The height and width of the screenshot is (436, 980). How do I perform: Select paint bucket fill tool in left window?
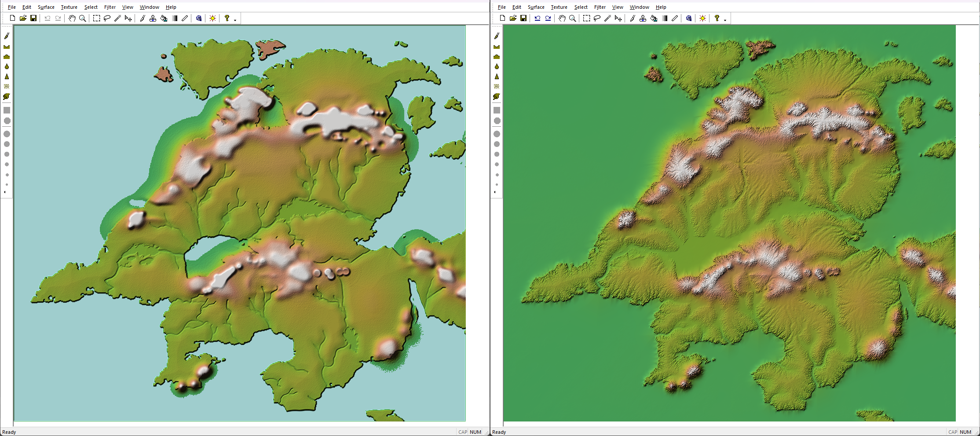coord(164,18)
